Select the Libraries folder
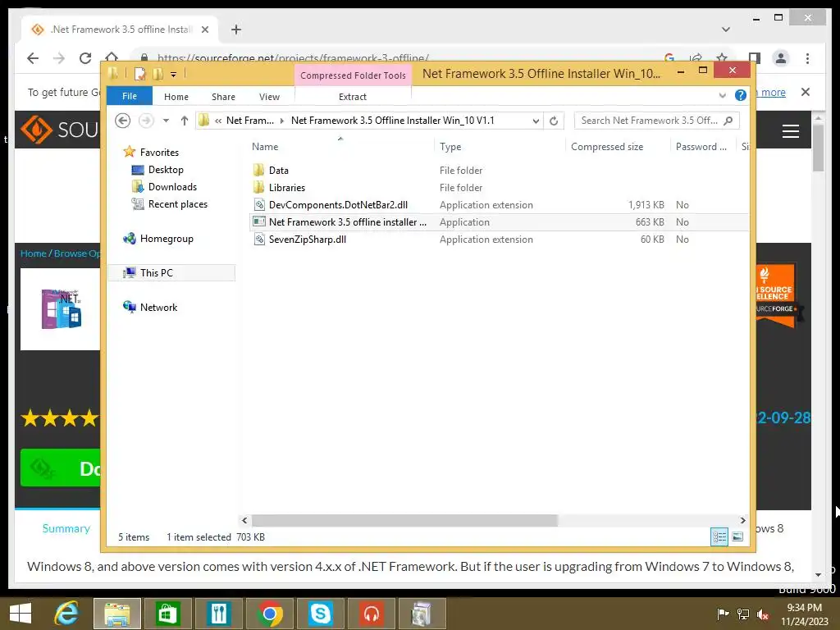This screenshot has width=840, height=630. [x=286, y=188]
